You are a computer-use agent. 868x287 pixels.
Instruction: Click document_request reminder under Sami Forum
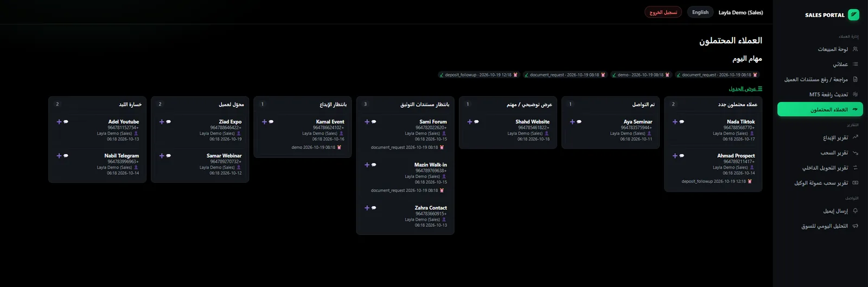(407, 148)
